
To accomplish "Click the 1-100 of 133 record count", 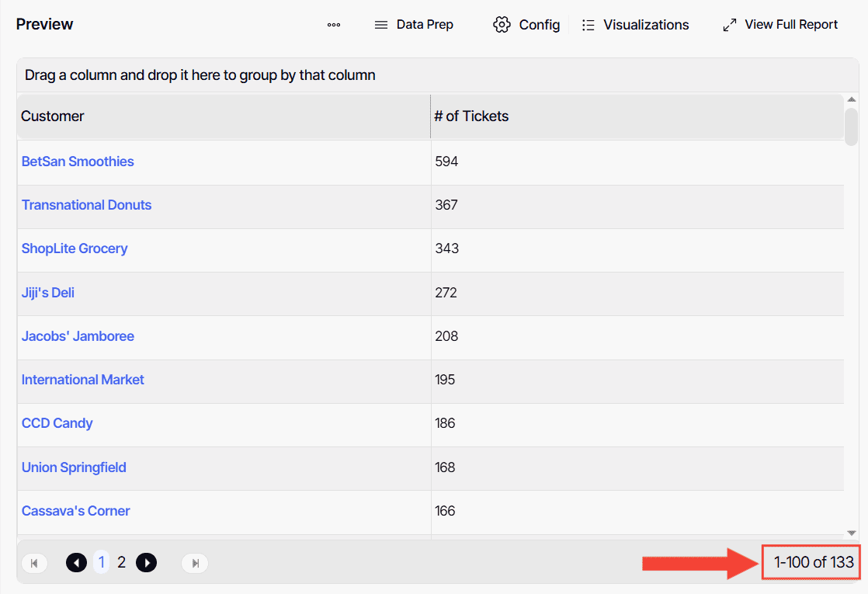I will coord(814,562).
